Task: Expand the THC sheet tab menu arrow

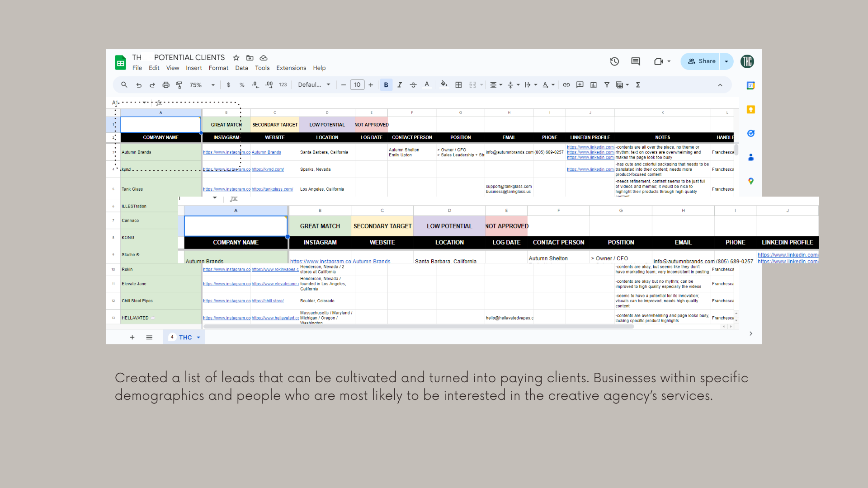Action: pyautogui.click(x=198, y=338)
